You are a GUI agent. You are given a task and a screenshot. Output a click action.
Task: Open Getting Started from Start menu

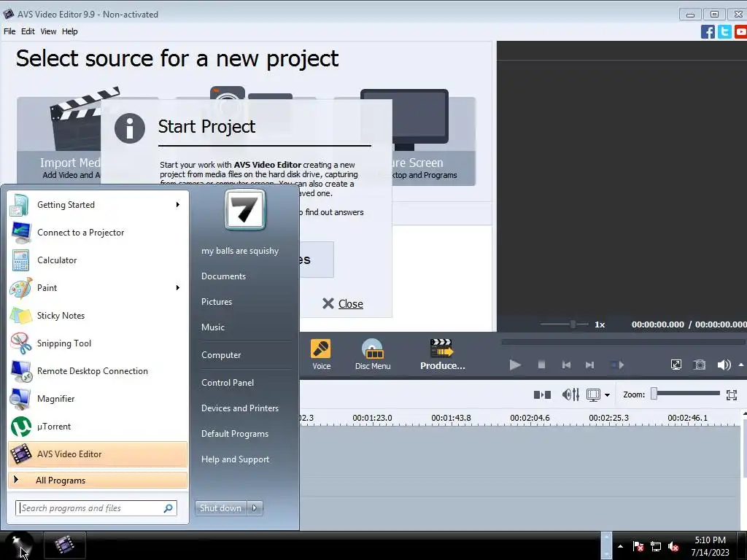point(98,205)
